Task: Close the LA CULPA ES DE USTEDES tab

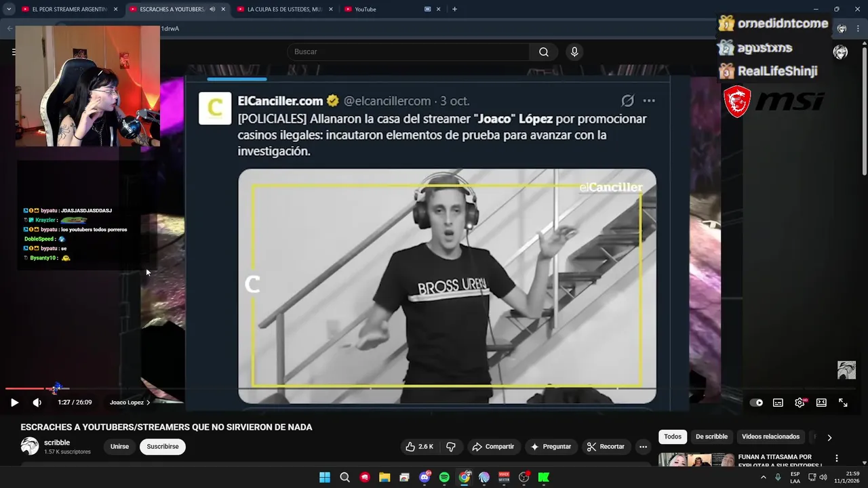Action: coord(331,9)
